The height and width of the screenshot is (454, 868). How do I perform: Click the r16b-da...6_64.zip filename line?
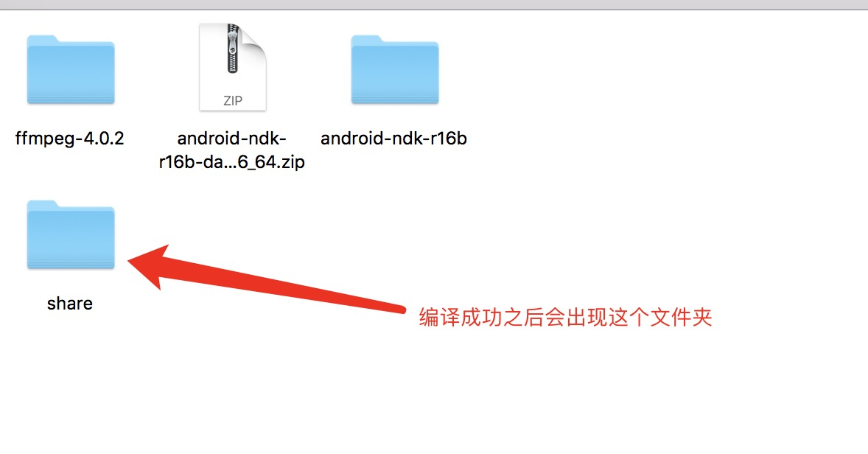(x=232, y=162)
